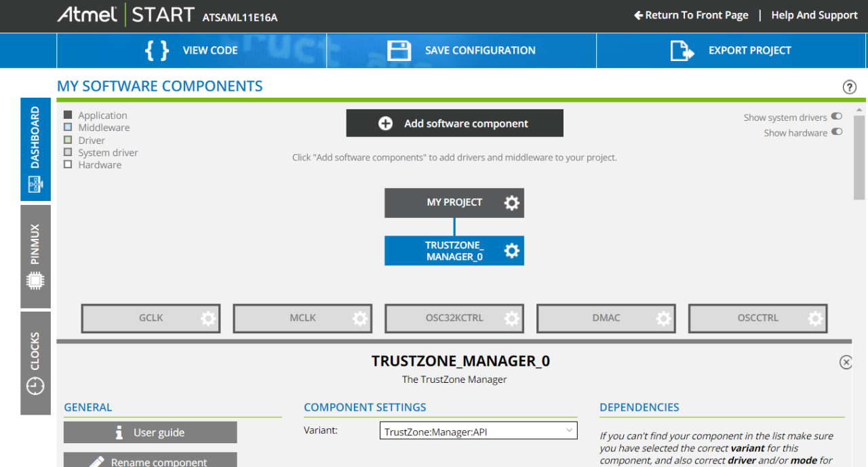Click Add software component button
This screenshot has width=868, height=467.
pyautogui.click(x=454, y=124)
